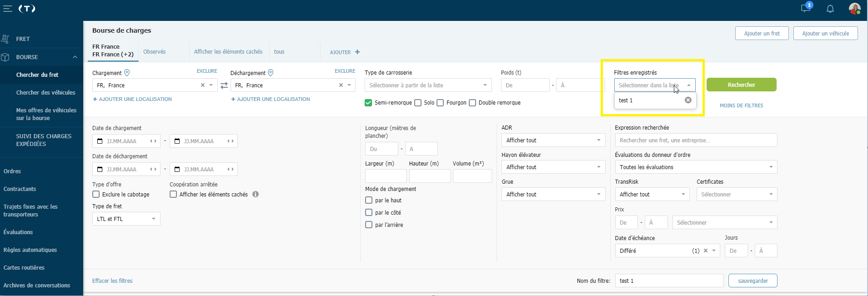This screenshot has height=296, width=868.
Task: Open Chercher des véhicules in the sidebar
Action: (45, 92)
